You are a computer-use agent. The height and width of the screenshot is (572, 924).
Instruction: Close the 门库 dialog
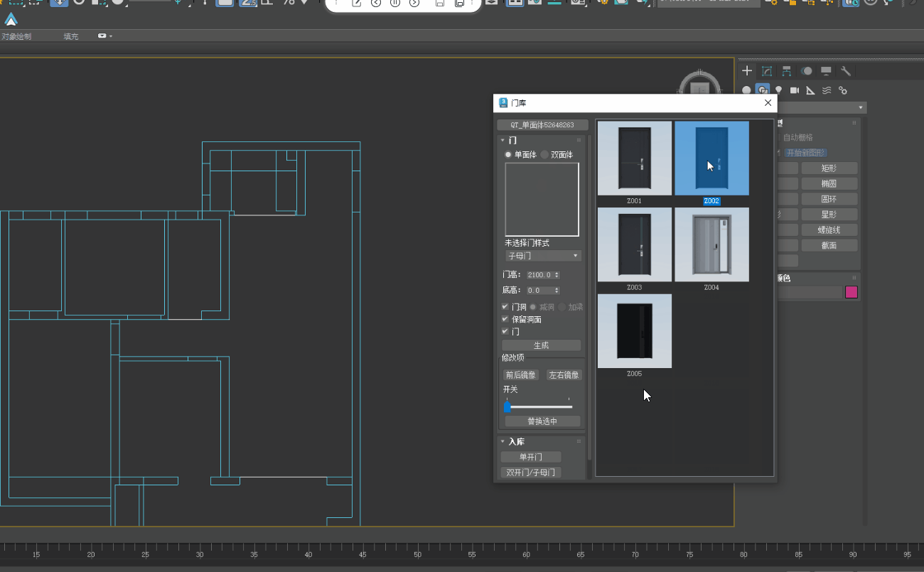click(x=768, y=103)
